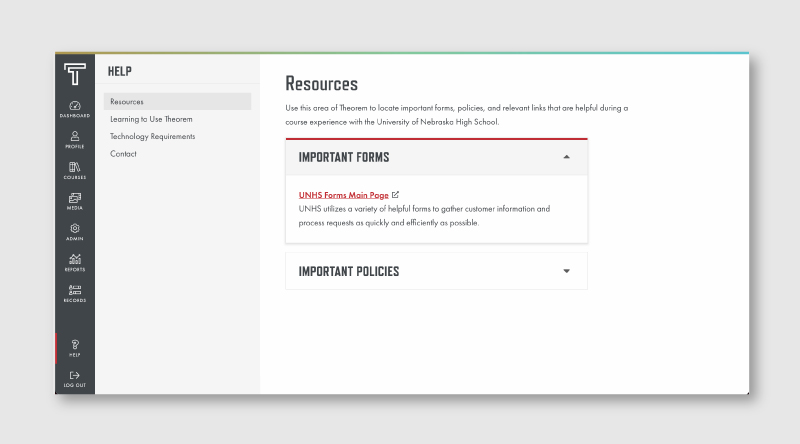The width and height of the screenshot is (800, 444).
Task: View the Reports section
Action: [x=74, y=262]
